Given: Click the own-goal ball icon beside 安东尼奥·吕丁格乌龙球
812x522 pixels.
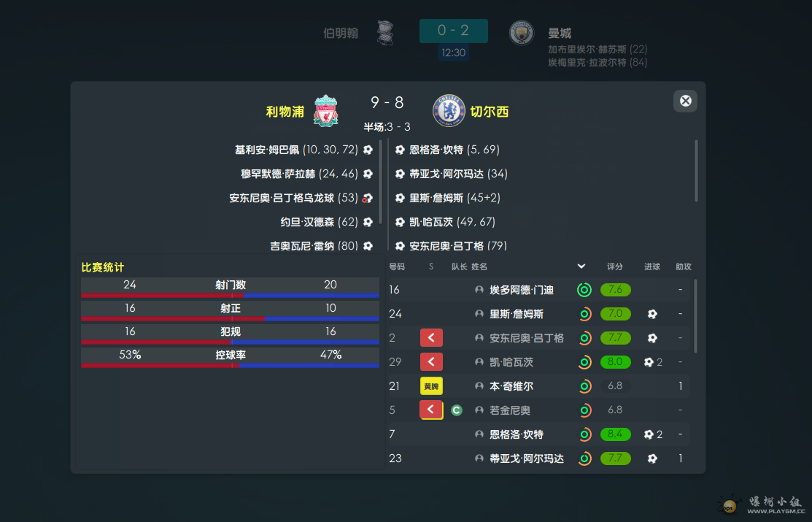Looking at the screenshot, I should (x=368, y=198).
